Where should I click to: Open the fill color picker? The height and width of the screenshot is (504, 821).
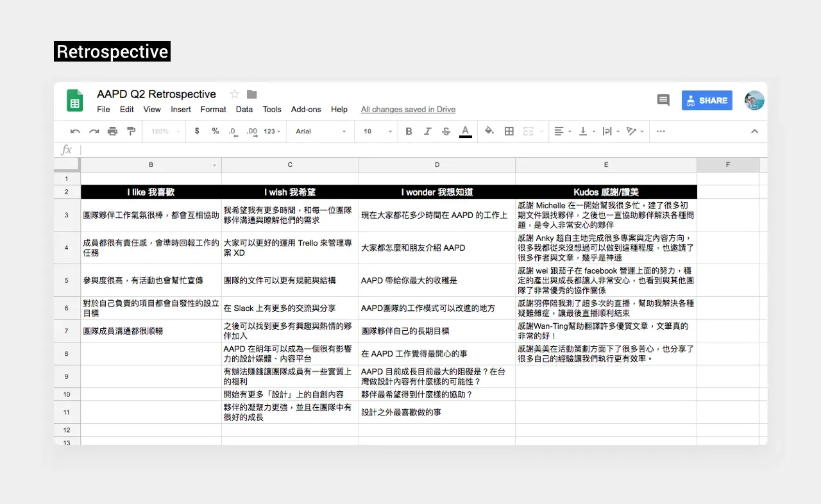(489, 131)
